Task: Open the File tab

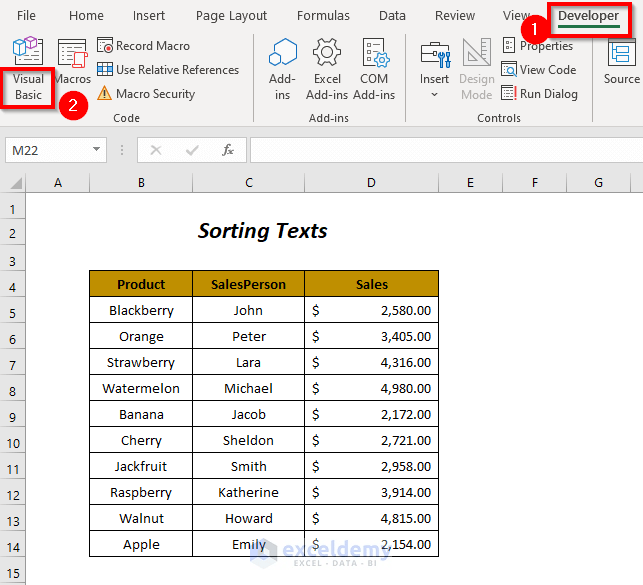Action: (26, 16)
